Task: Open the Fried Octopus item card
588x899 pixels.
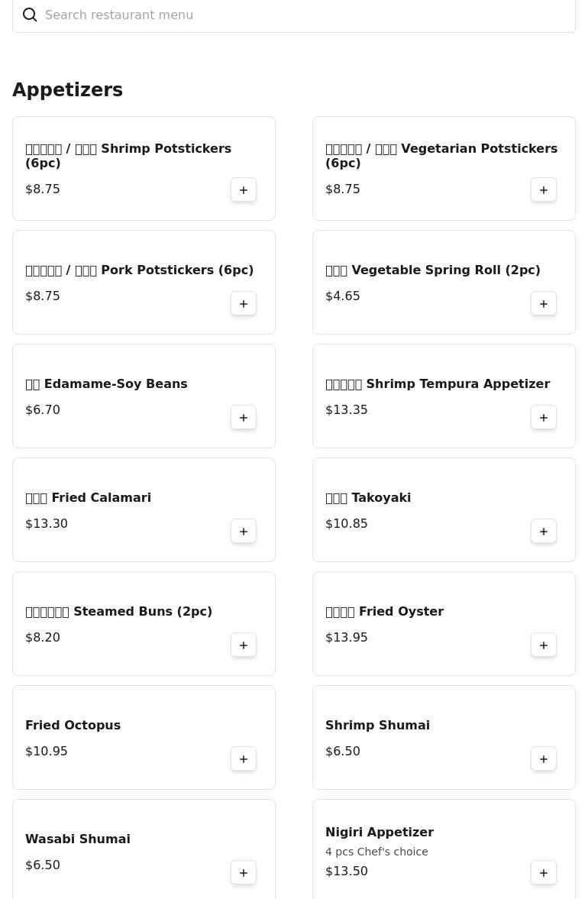Action: (144, 737)
